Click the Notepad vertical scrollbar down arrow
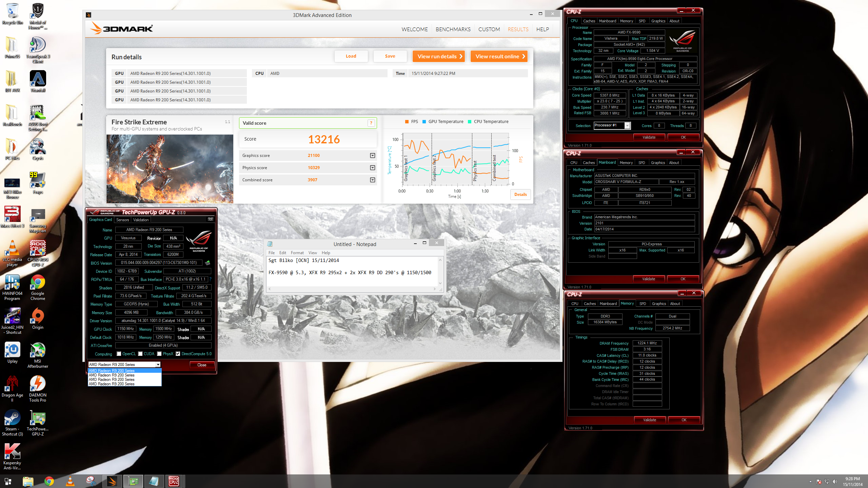The height and width of the screenshot is (488, 868). click(x=440, y=283)
